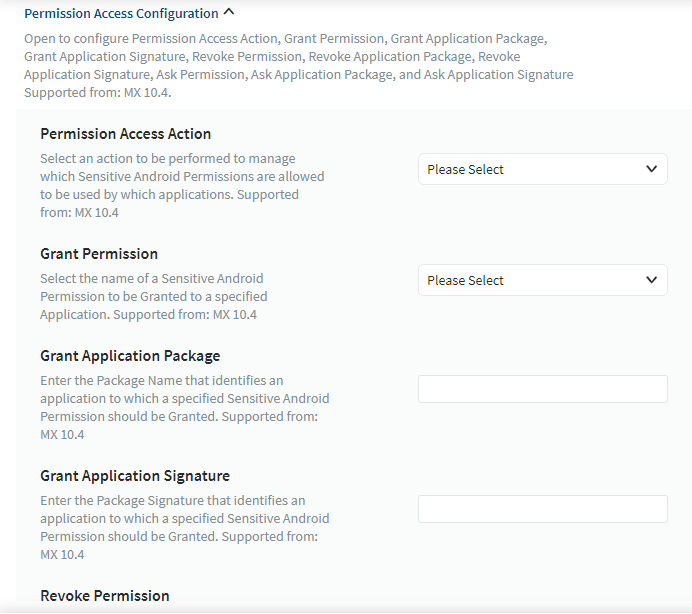Focus the Grant Application Signature text field
Image resolution: width=692 pixels, height=614 pixels.
[x=542, y=509]
